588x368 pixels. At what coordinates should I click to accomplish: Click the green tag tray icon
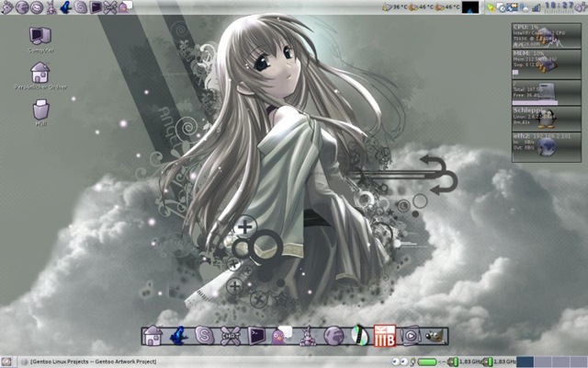[490, 7]
